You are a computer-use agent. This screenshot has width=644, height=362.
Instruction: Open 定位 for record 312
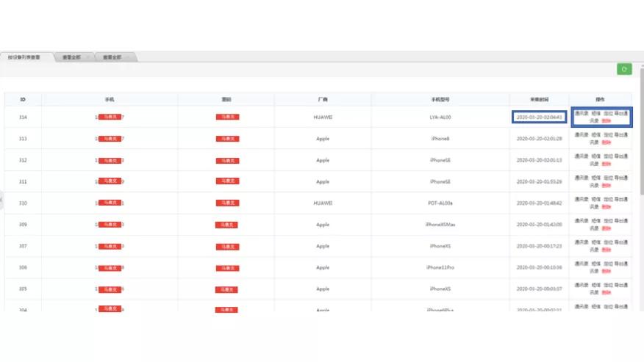608,156
